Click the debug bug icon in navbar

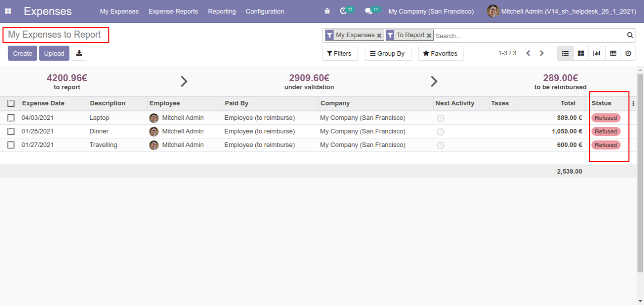[x=328, y=11]
